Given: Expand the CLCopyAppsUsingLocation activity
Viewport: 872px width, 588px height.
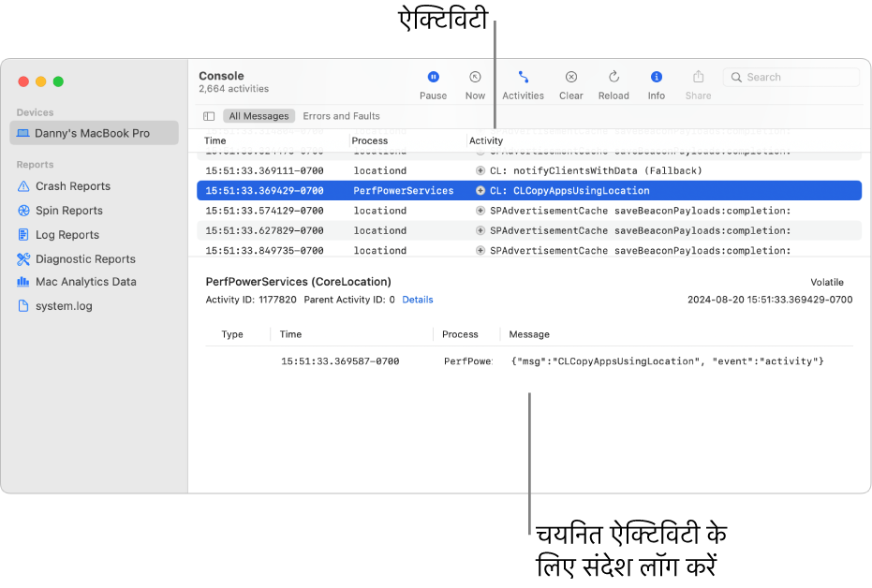Looking at the screenshot, I should tap(480, 191).
